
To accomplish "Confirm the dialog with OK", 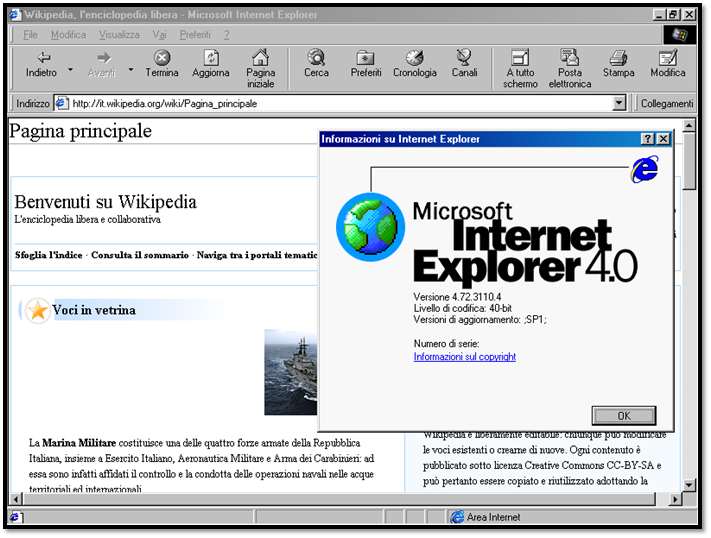I will tap(624, 416).
